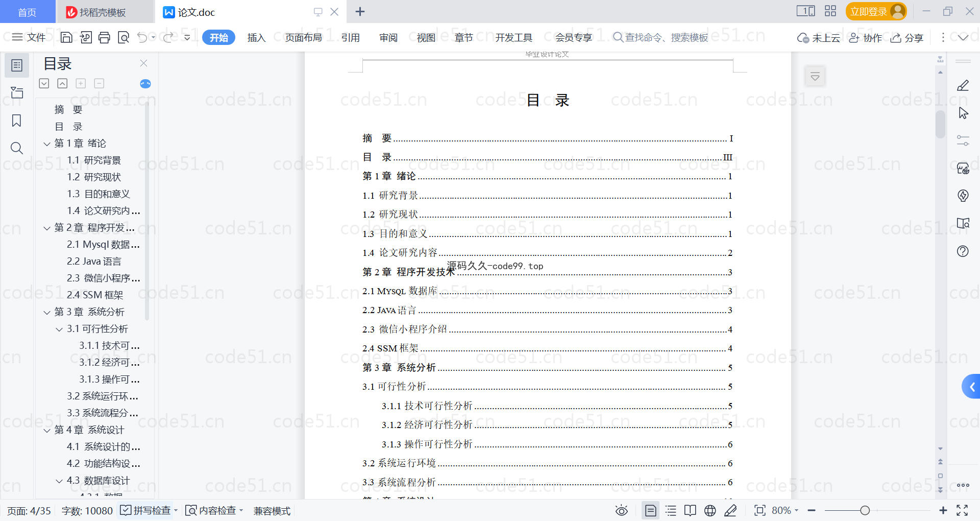Click the zoom in plus icon
This screenshot has height=521, width=980.
pos(943,510)
